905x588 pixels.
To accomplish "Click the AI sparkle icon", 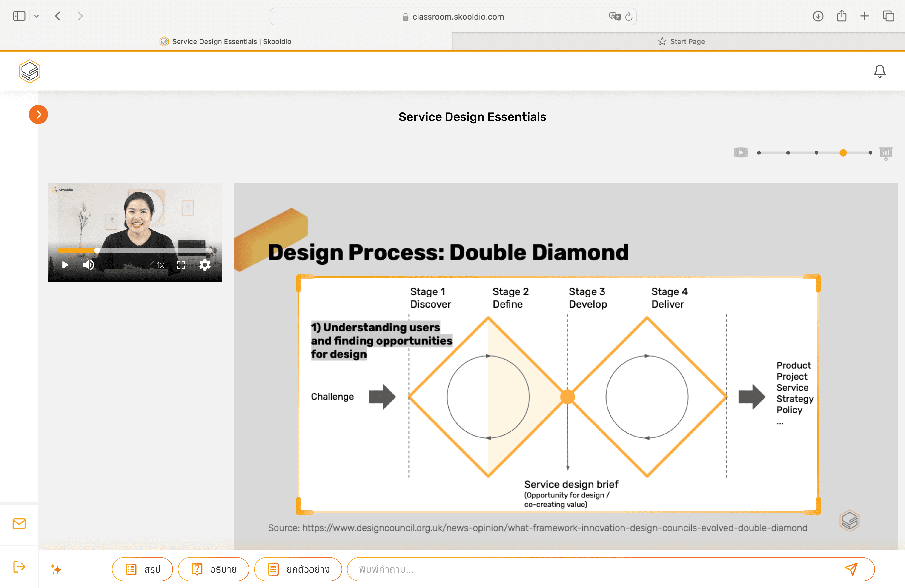I will (x=56, y=569).
